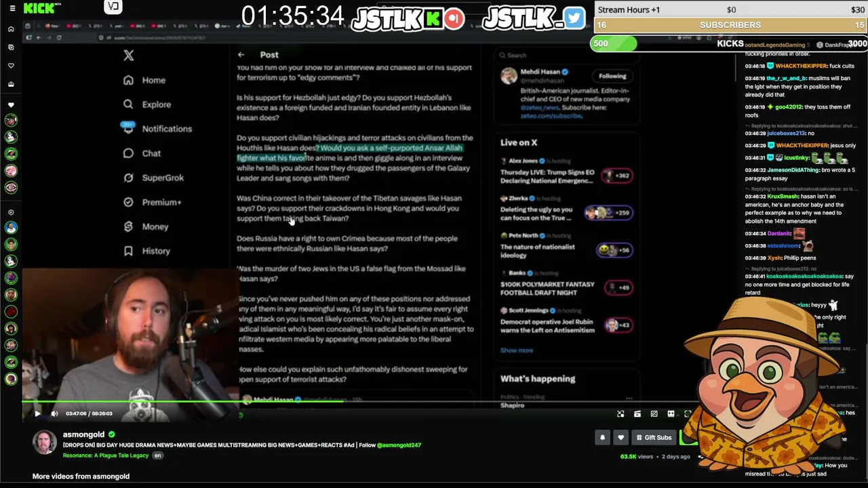Open Pete North live broadcast
868x488 pixels.
[566, 246]
